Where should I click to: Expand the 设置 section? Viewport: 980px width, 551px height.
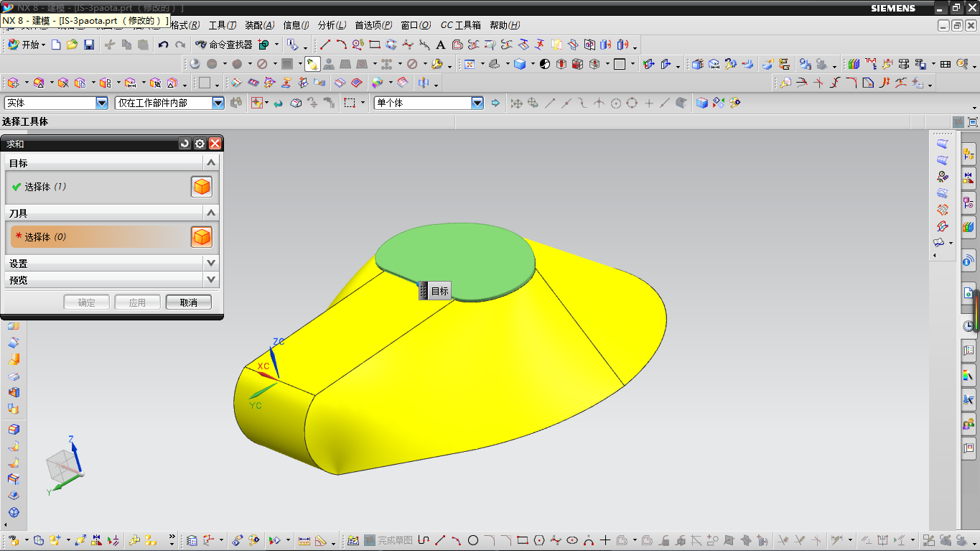coord(210,263)
